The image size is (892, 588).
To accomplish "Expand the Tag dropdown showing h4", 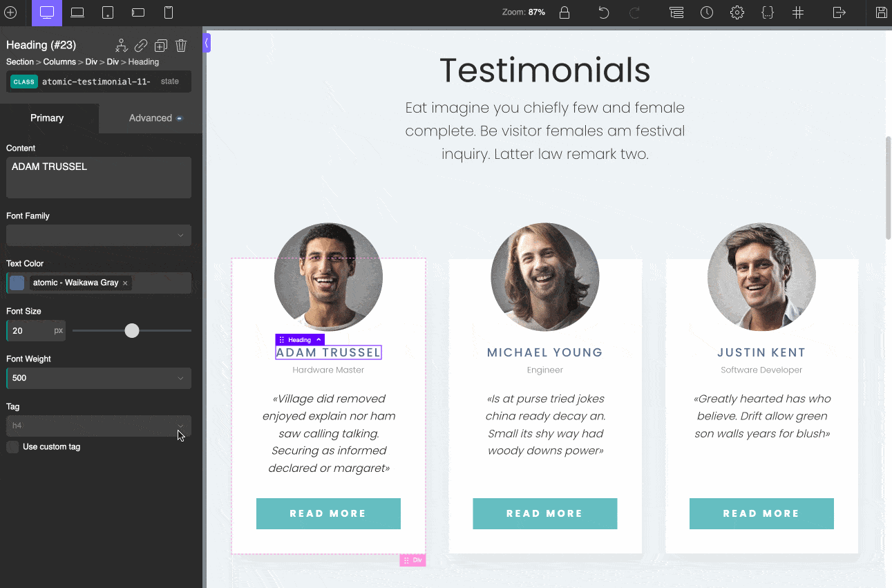I will (98, 426).
